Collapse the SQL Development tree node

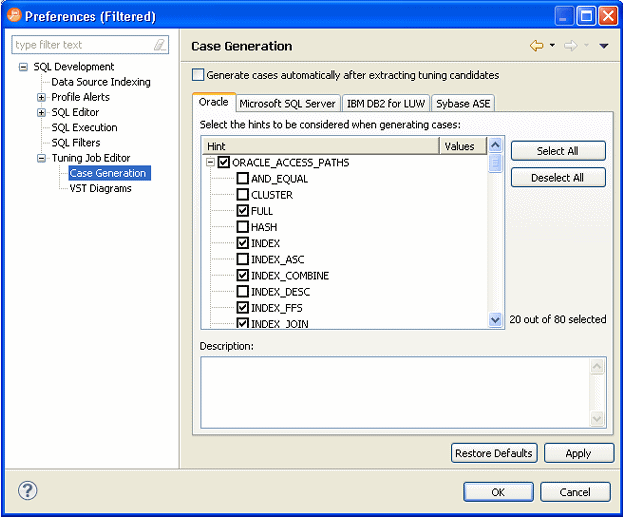click(x=23, y=67)
